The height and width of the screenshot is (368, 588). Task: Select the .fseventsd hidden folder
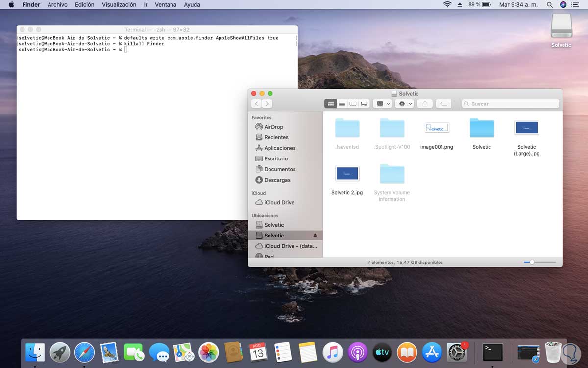(x=347, y=133)
